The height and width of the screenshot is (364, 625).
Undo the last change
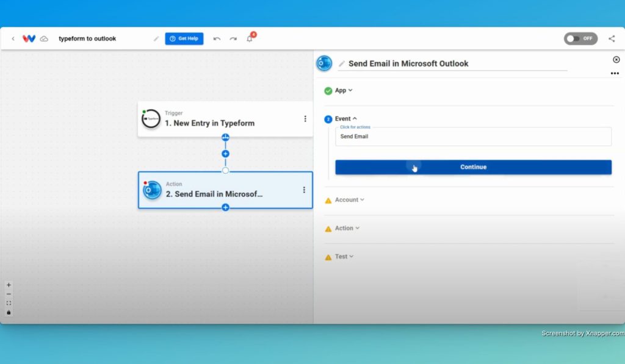click(x=217, y=38)
